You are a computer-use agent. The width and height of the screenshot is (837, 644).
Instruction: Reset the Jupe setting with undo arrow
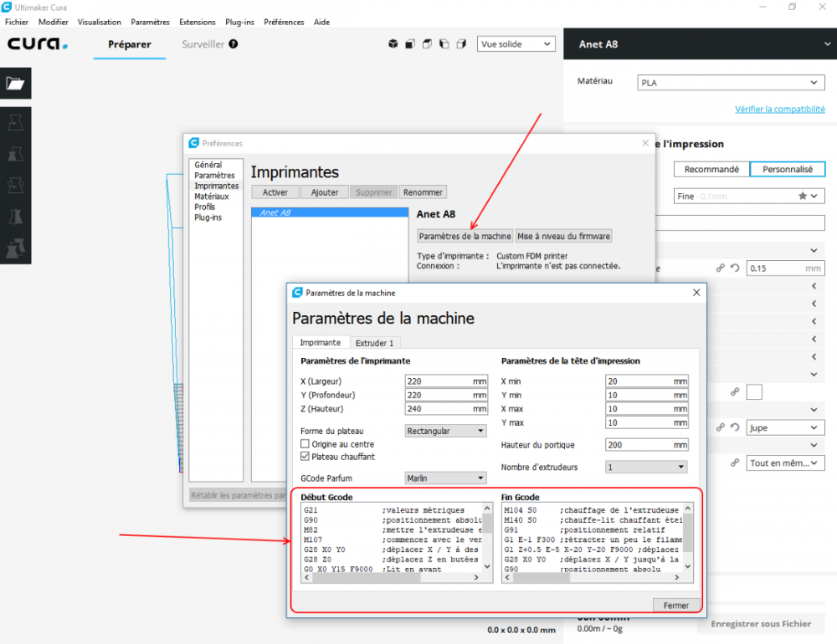point(735,427)
